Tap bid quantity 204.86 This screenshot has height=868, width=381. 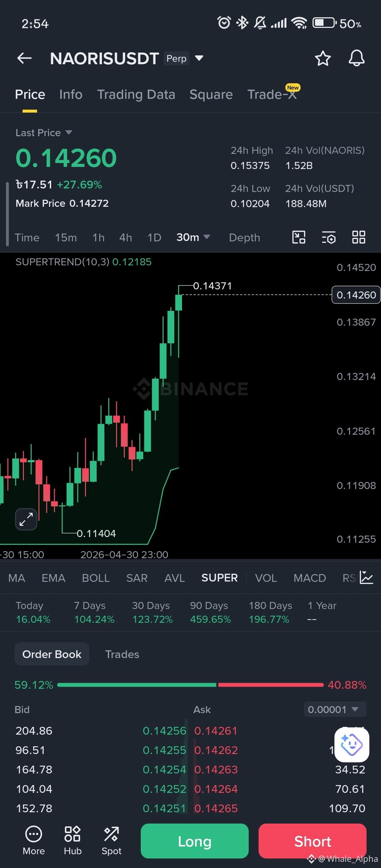34,731
